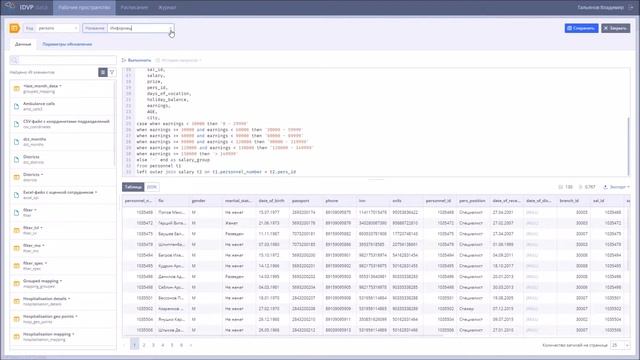This screenshot has width=640, height=360.
Task: Click the Закрыть button
Action: click(616, 28)
